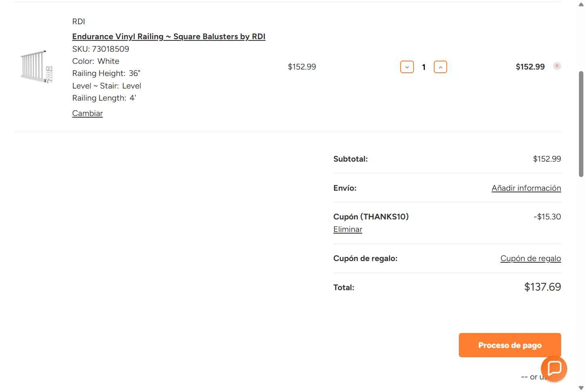This screenshot has width=585, height=392.
Task: Decrease railing quantity with down chevron
Action: (407, 67)
